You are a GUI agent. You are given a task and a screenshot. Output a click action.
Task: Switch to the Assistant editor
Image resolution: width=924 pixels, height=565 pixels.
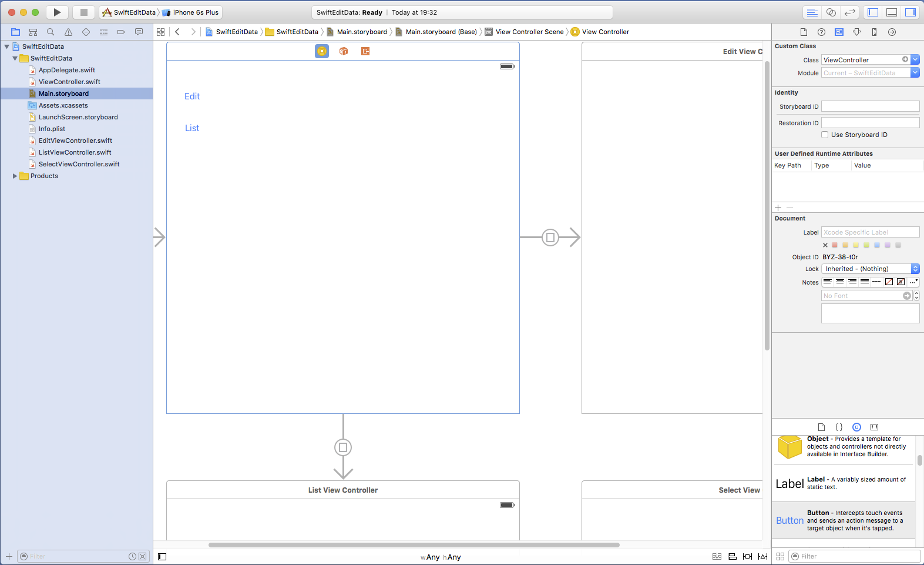831,12
